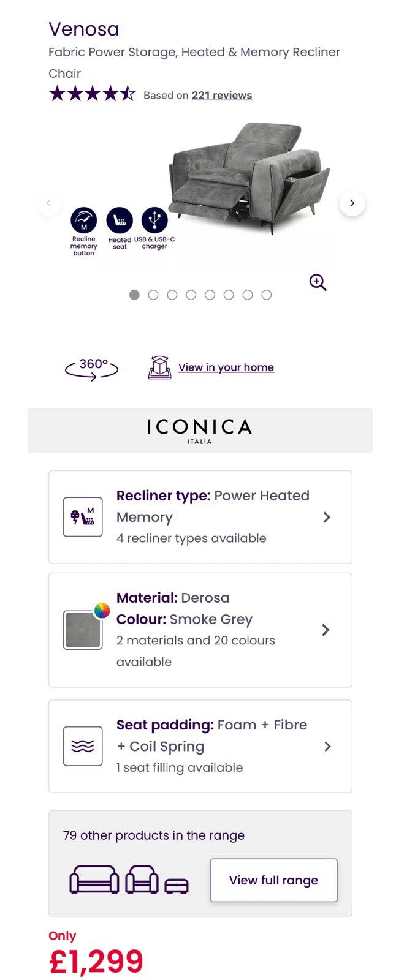Click the Heated seat feature icon
Screen dimensions: 415x980
point(120,221)
